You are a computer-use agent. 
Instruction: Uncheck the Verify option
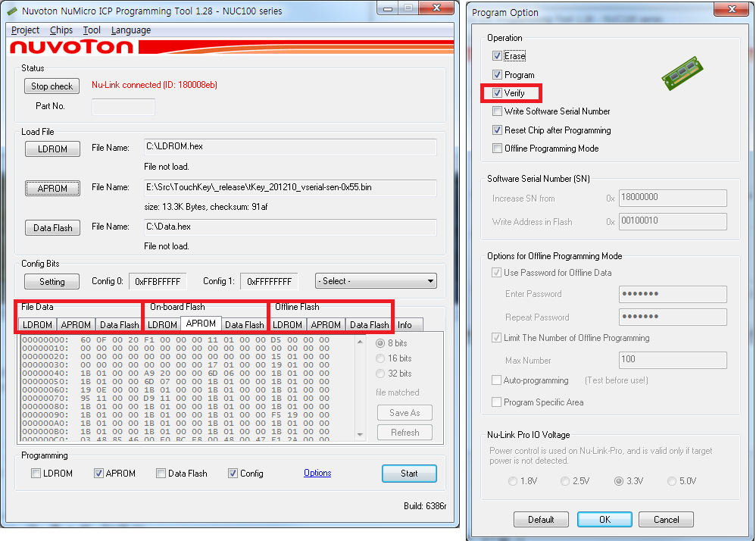pos(497,93)
